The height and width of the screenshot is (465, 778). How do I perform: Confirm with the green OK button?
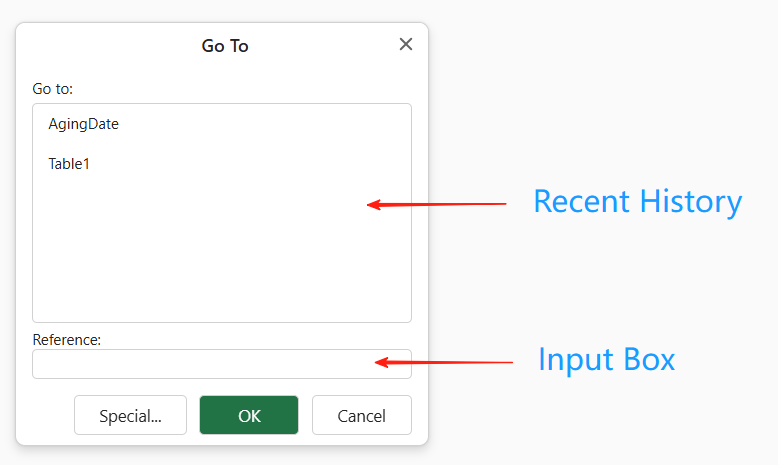coord(249,415)
